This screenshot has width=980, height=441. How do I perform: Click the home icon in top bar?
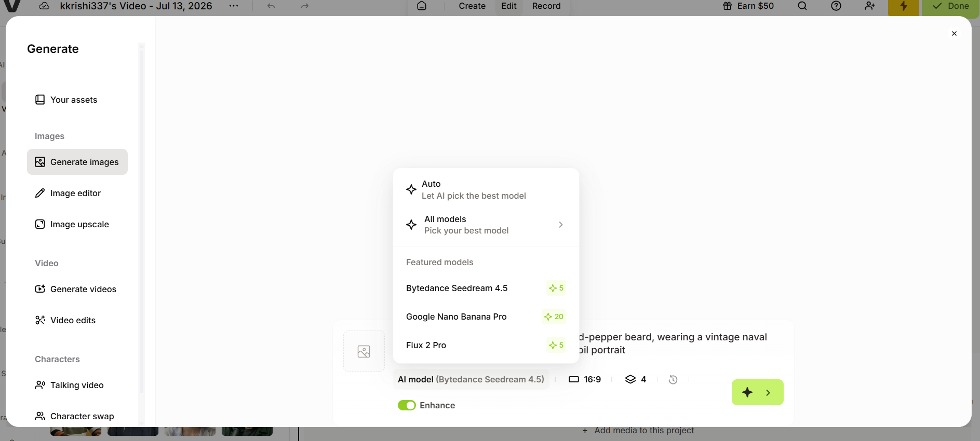(x=422, y=6)
